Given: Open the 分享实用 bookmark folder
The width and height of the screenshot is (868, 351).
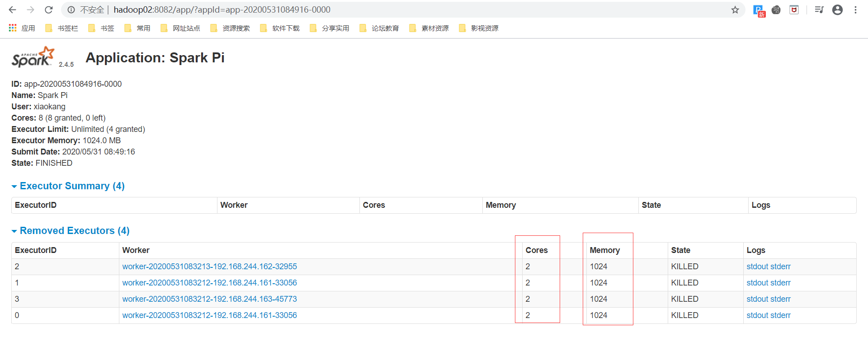Looking at the screenshot, I should click(330, 28).
